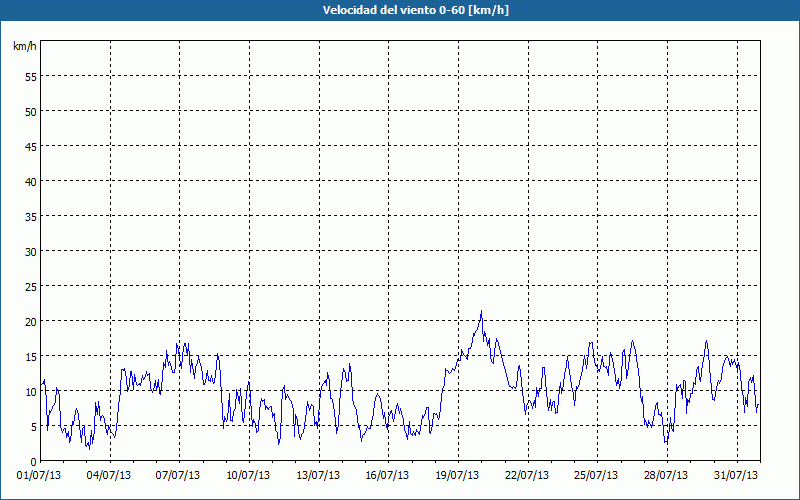Click the y-axis label 55
Screen dimensions: 800x500
point(31,78)
